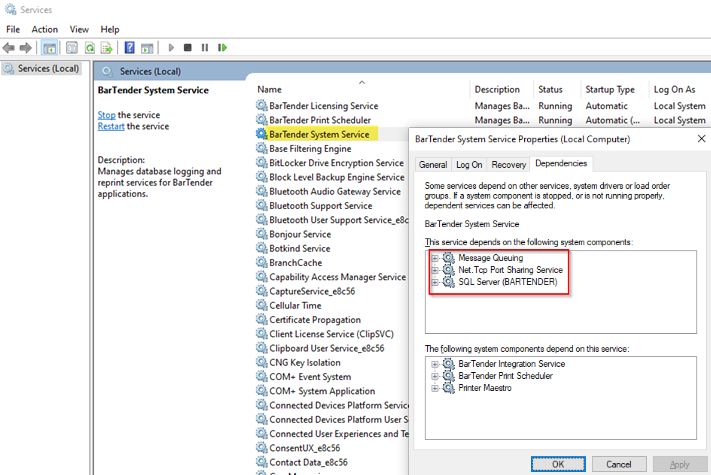Click the Refresh toolbar icon
This screenshot has width=711, height=475.
(x=90, y=47)
